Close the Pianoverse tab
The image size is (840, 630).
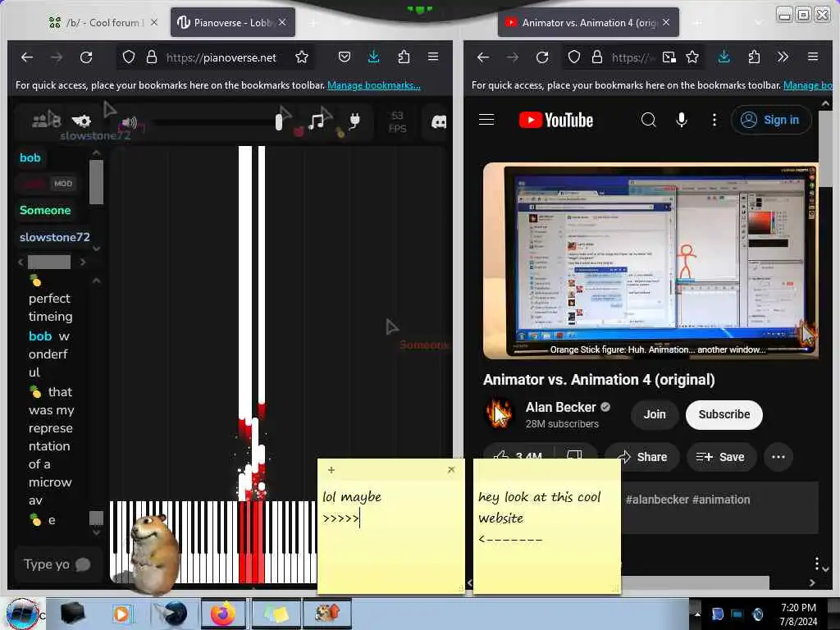pyautogui.click(x=282, y=22)
